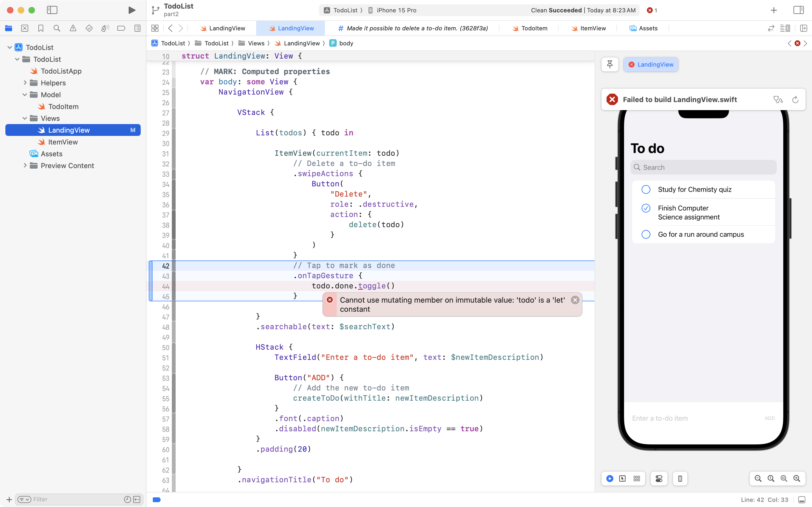Show the Source Control navigator

(x=24, y=28)
